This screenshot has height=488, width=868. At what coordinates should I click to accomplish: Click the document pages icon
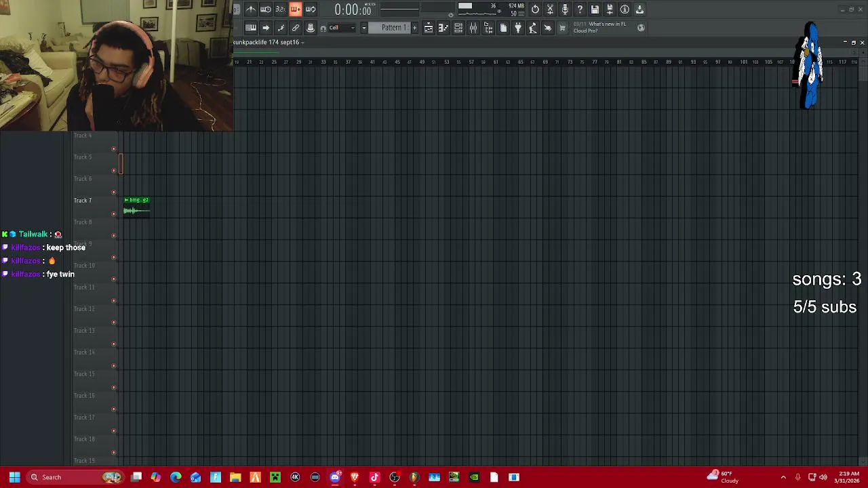[x=503, y=28]
